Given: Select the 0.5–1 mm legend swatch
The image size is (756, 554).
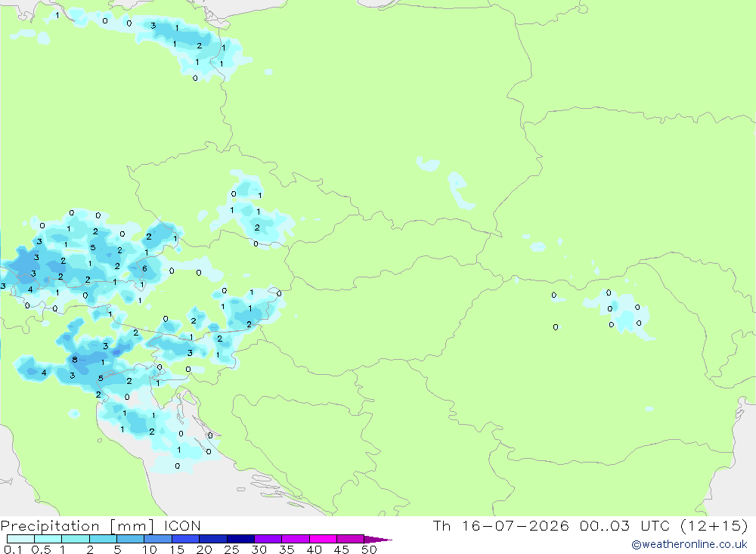Looking at the screenshot, I should coord(48,539).
